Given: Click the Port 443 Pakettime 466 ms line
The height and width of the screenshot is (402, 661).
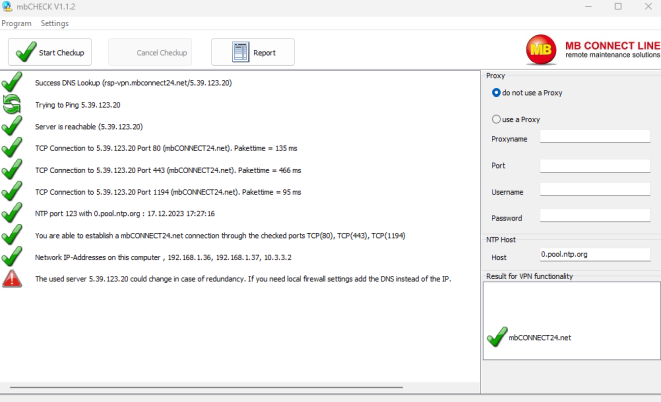Looking at the screenshot, I should click(168, 170).
